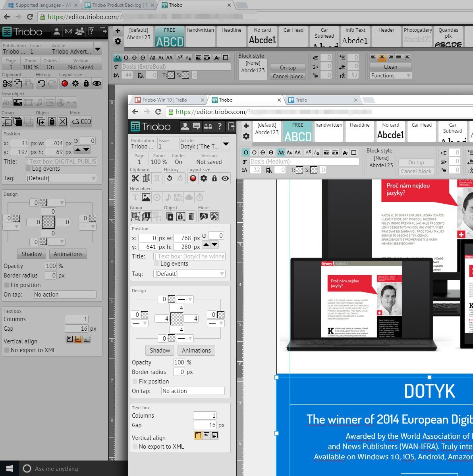The image size is (473, 476).
Task: Open the Article dropdown arrow in front window
Action: [x=226, y=144]
